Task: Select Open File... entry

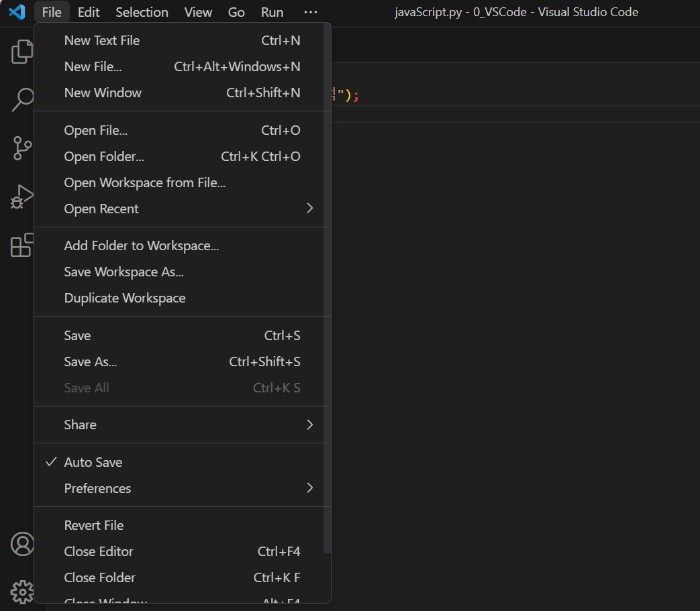Action: tap(183, 131)
